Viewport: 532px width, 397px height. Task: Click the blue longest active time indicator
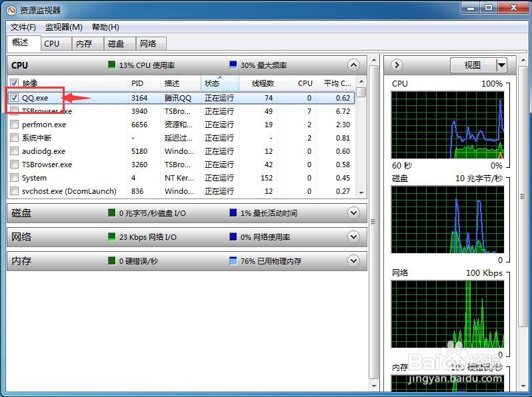(x=233, y=213)
